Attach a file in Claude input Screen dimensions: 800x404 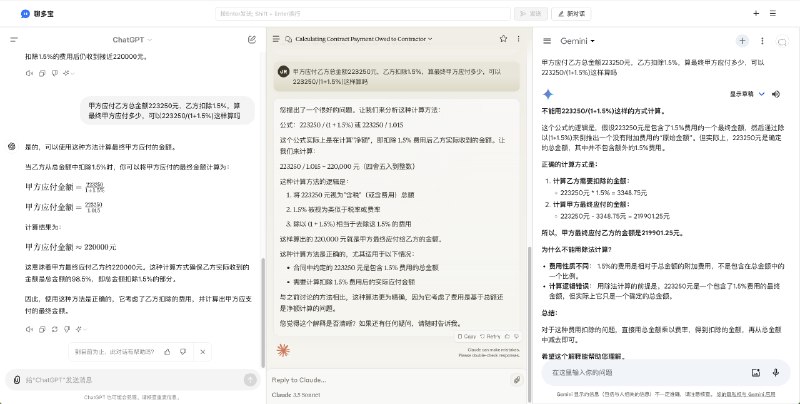(517, 380)
